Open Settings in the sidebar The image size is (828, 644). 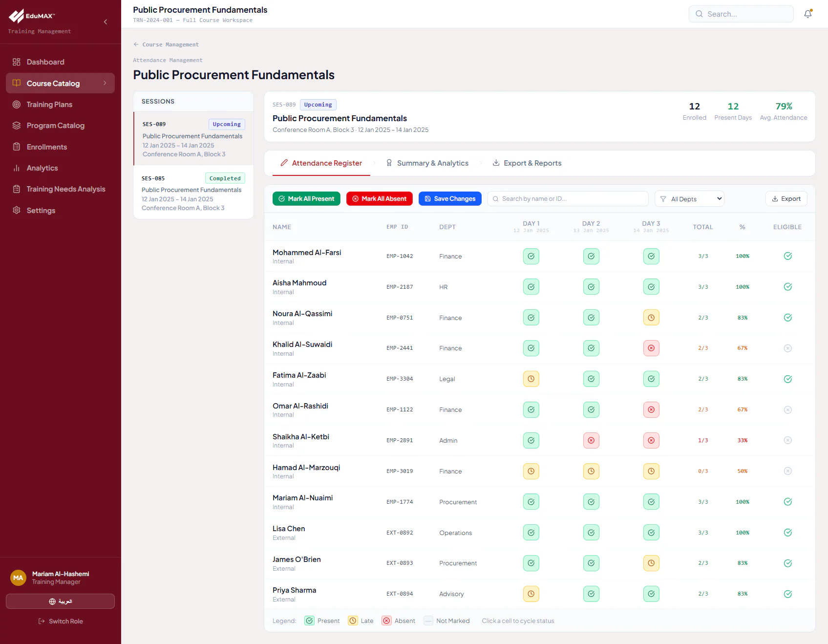tap(60, 211)
